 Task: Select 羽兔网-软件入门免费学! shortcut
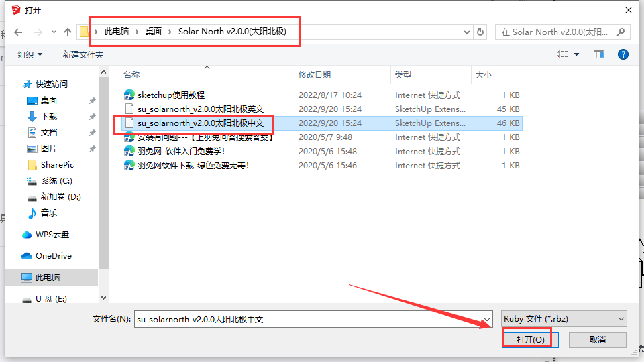pyautogui.click(x=181, y=151)
